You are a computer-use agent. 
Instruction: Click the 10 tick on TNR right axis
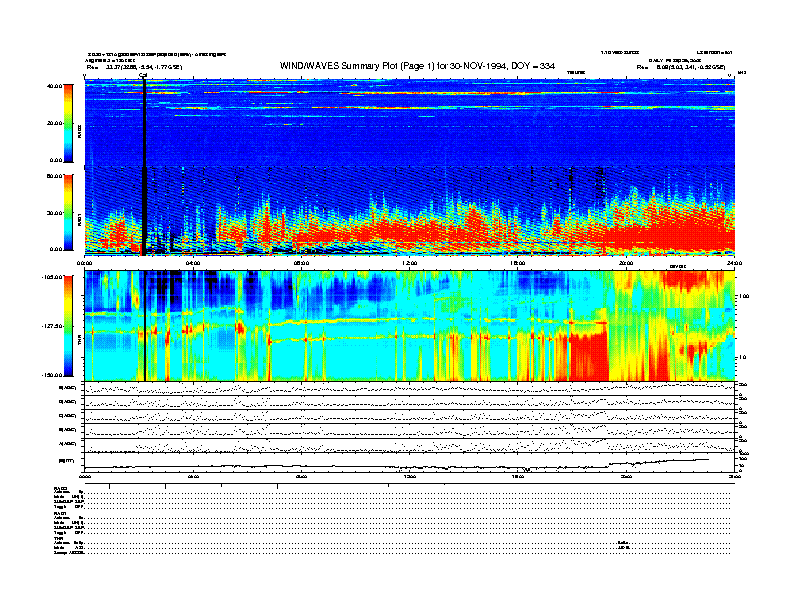tap(741, 358)
